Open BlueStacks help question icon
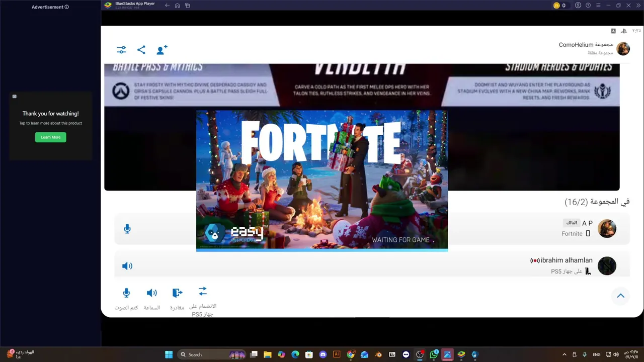 pos(588,6)
